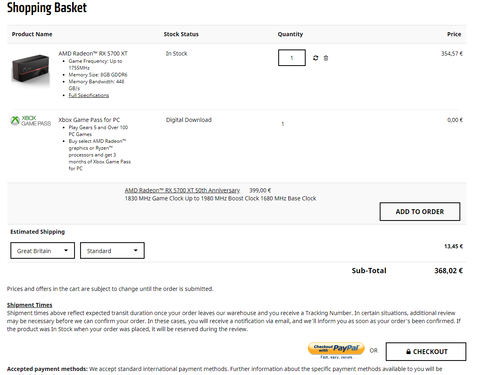Open AMD Radeon RX 5700 XT 50th Anniversary link

(x=182, y=190)
